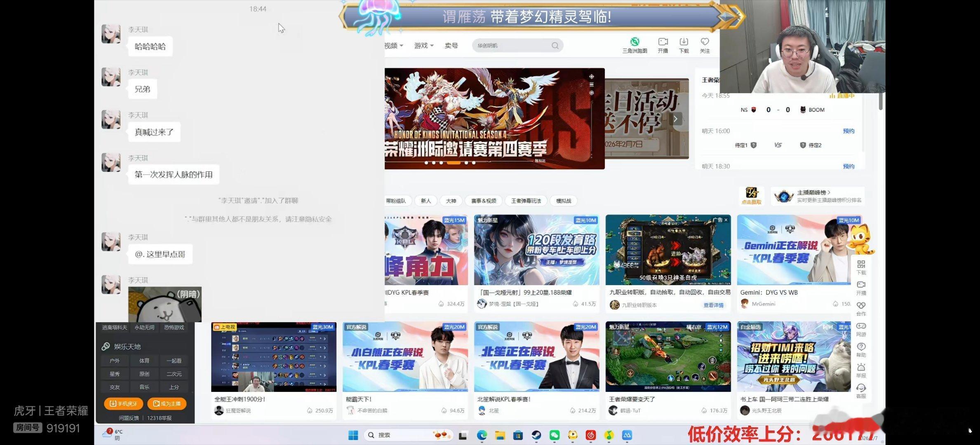Click the 成为主播 orange button
Viewport: 980px width, 445px height.
click(x=167, y=403)
